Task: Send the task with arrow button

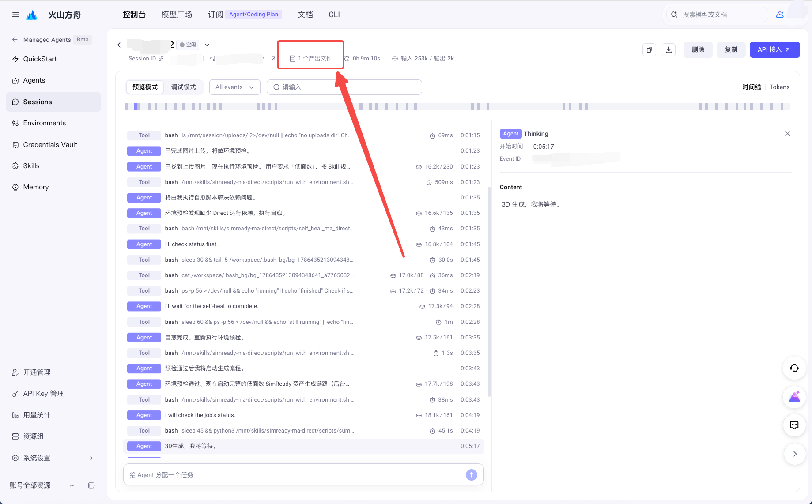Action: point(472,475)
